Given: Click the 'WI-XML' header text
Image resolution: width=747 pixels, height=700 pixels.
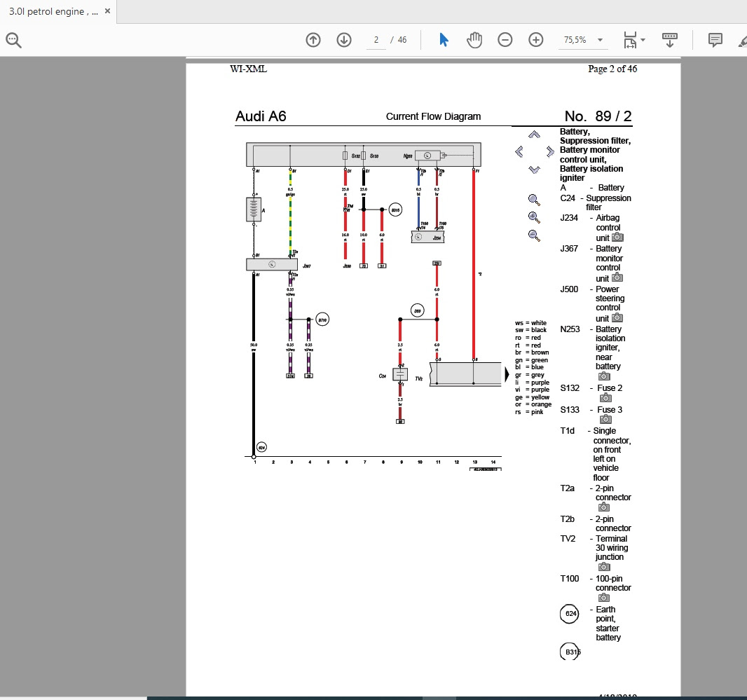Looking at the screenshot, I should click(x=248, y=69).
